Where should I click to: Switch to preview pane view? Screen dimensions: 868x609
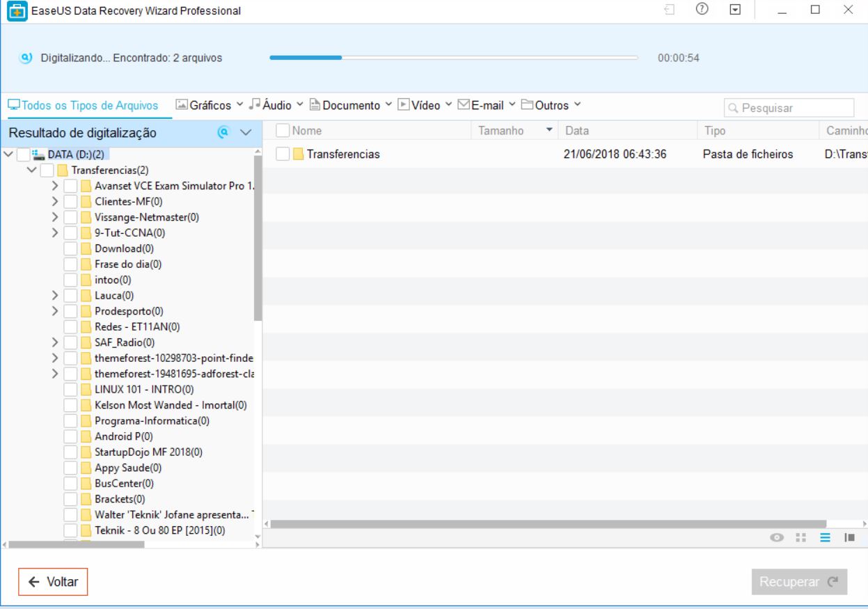point(849,537)
